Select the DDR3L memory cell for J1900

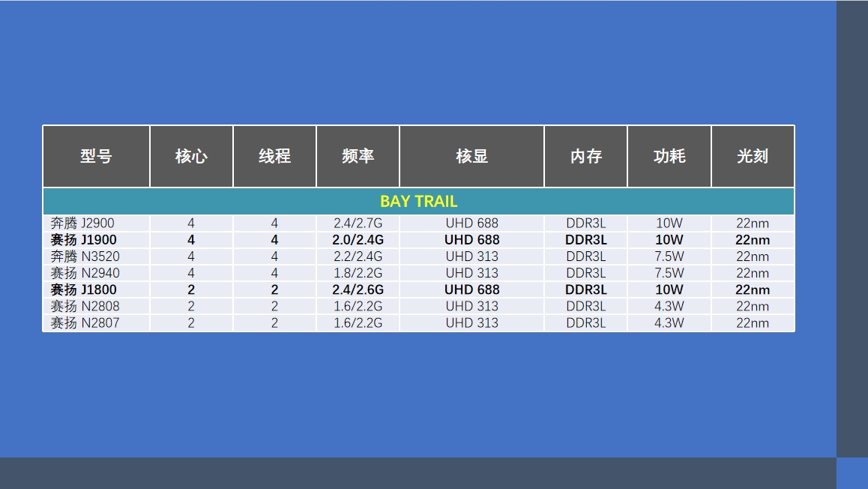(x=585, y=240)
